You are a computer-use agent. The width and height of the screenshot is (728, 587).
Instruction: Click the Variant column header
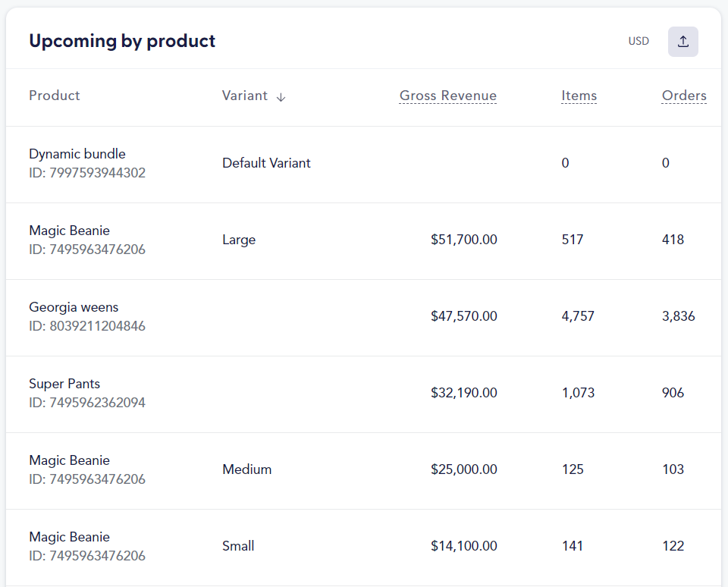[x=244, y=96]
